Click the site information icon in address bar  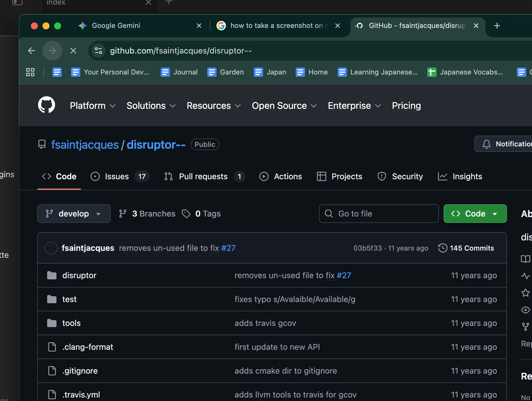point(98,51)
